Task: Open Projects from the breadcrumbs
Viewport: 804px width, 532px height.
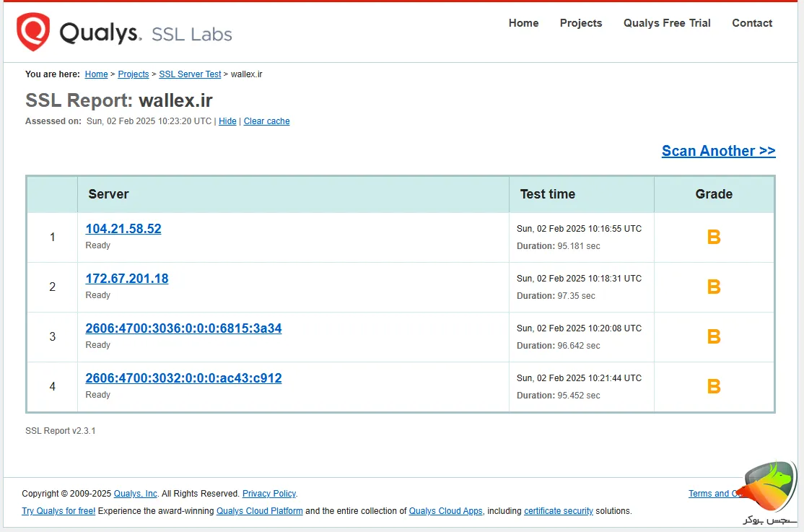Action: [133, 74]
